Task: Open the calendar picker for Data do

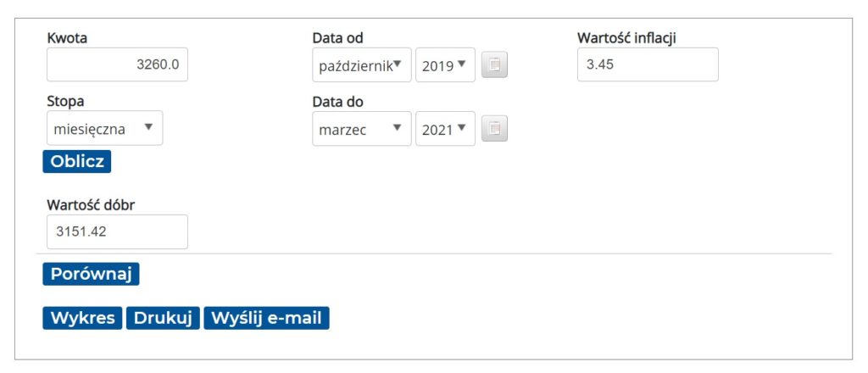Action: [x=494, y=128]
